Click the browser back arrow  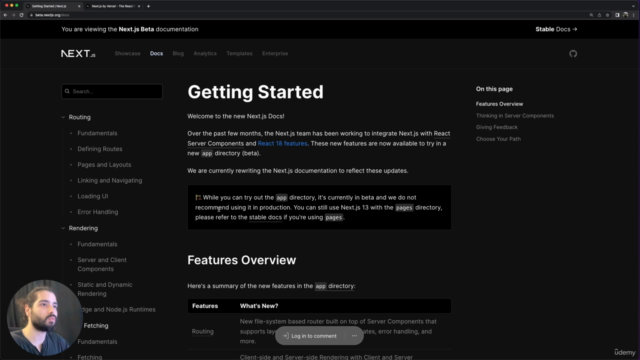coord(5,15)
